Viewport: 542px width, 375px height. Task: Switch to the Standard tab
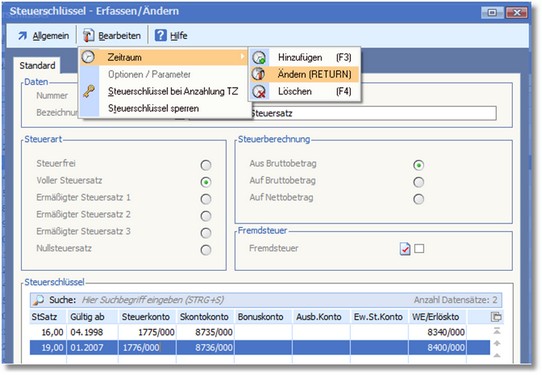coord(37,65)
